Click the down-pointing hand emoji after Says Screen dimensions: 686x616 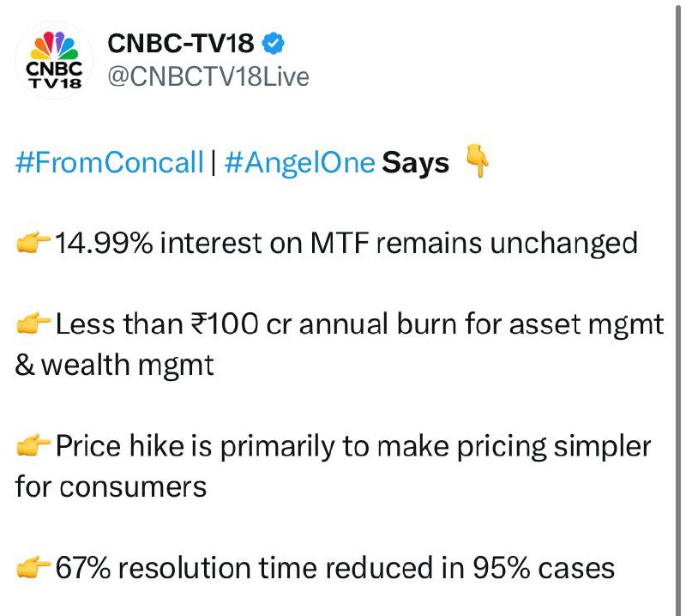[x=476, y=161]
